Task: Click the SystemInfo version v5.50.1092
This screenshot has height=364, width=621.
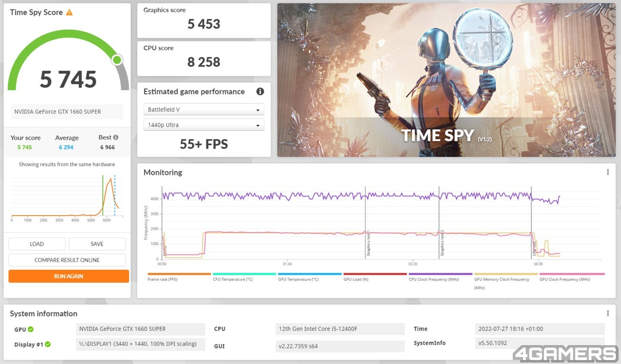Action: pyautogui.click(x=539, y=343)
